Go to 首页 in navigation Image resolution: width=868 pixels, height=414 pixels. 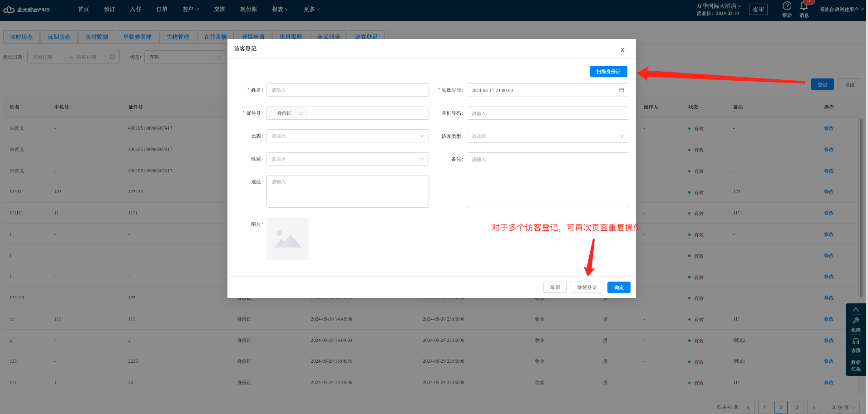(x=84, y=9)
